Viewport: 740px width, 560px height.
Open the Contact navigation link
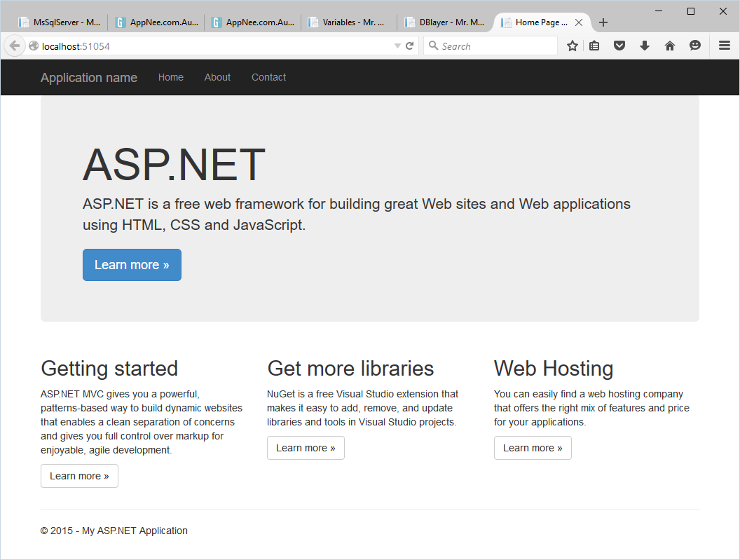pyautogui.click(x=268, y=77)
